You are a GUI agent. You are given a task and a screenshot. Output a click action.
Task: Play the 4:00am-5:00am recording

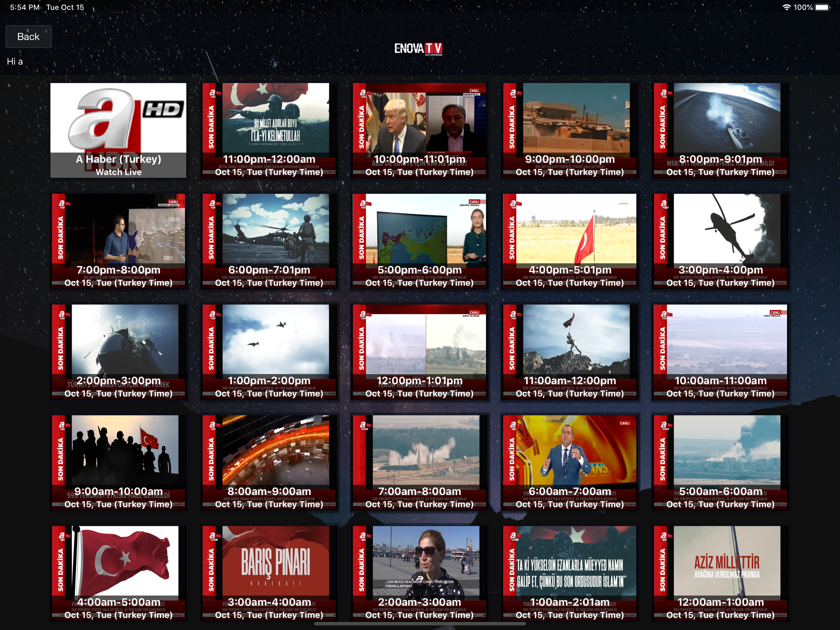coord(118,573)
